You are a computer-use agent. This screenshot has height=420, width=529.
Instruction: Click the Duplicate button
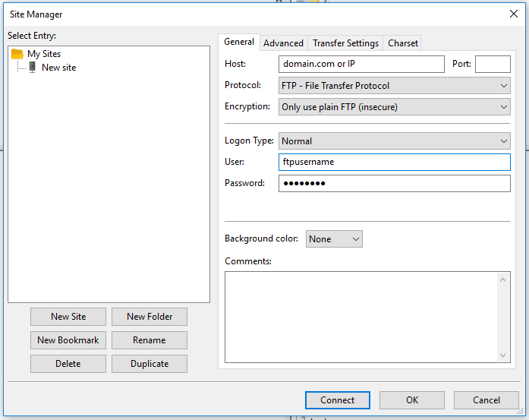click(x=150, y=364)
